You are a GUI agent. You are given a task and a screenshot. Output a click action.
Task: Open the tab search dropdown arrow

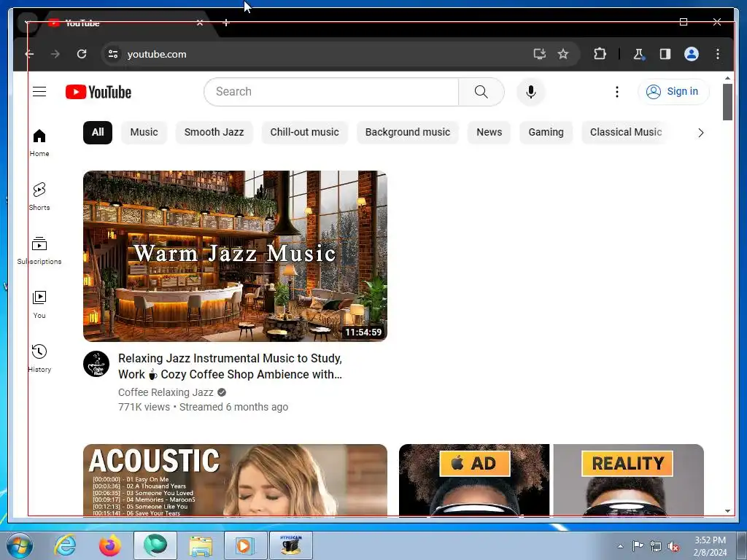point(26,23)
